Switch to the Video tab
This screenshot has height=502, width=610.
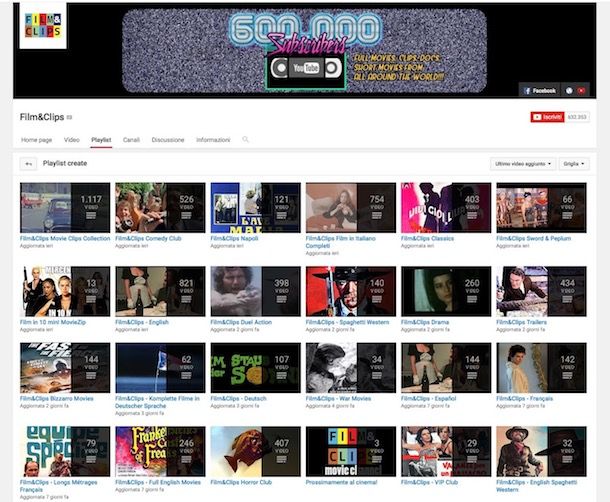[x=72, y=140]
